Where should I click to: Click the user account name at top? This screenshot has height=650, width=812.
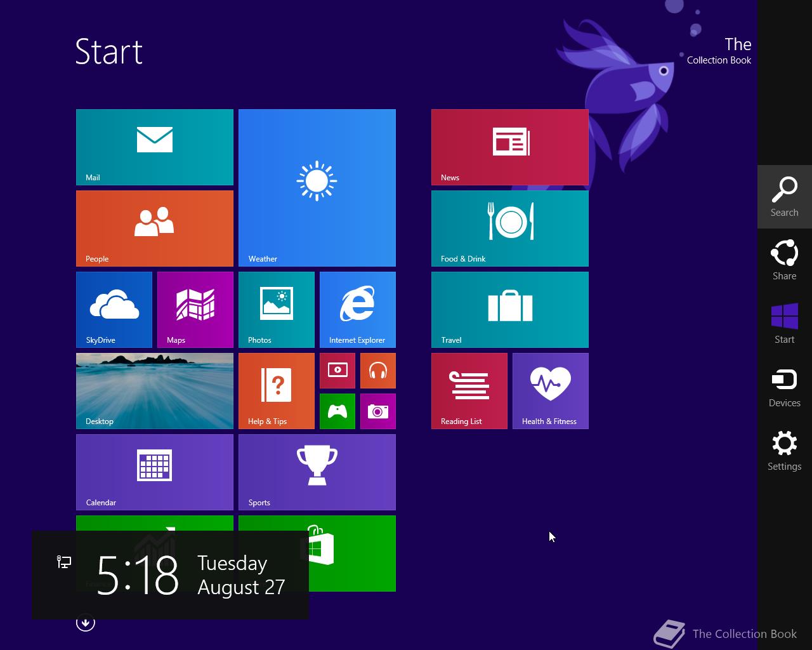tap(719, 51)
